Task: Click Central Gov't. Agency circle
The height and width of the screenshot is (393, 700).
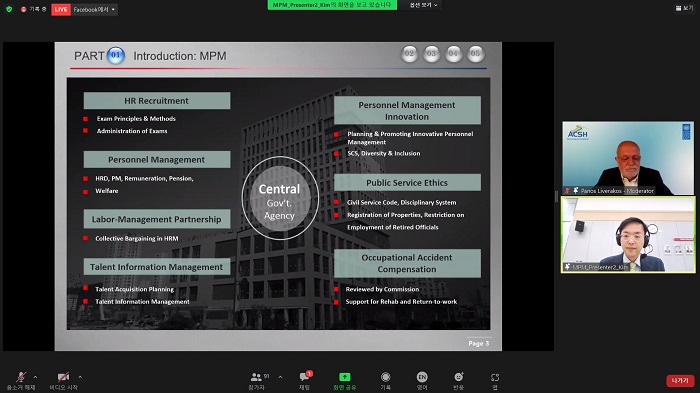Action: pyautogui.click(x=280, y=198)
